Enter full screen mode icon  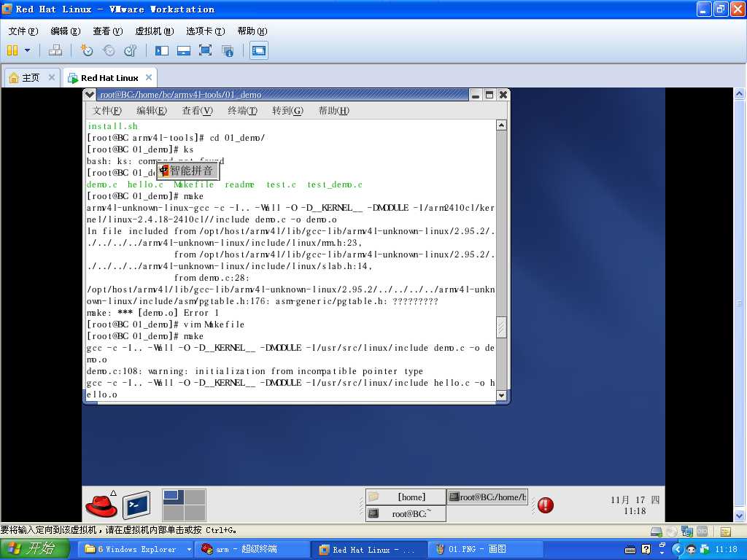pos(205,50)
